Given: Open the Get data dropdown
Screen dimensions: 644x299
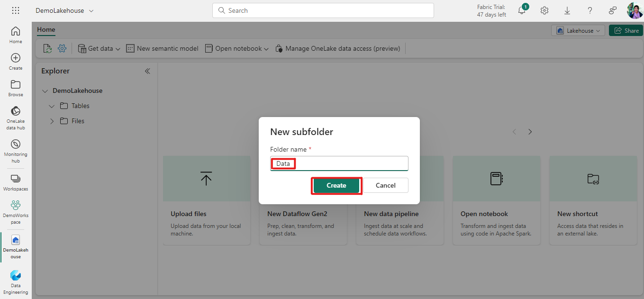Looking at the screenshot, I should coord(99,48).
